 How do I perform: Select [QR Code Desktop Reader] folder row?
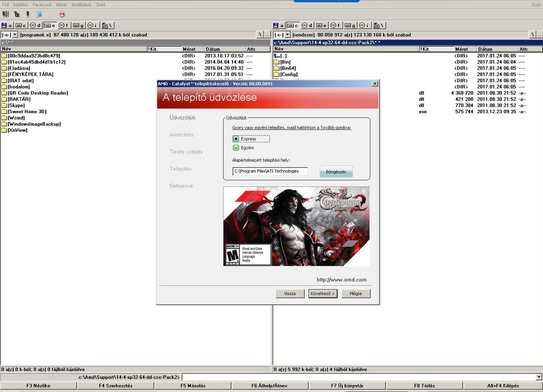[135, 93]
